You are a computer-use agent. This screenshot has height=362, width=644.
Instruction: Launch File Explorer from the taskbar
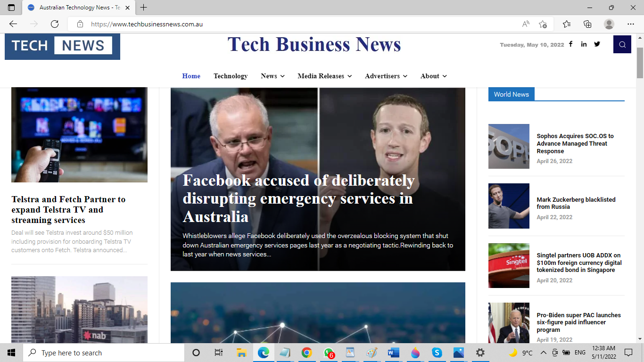point(241,353)
